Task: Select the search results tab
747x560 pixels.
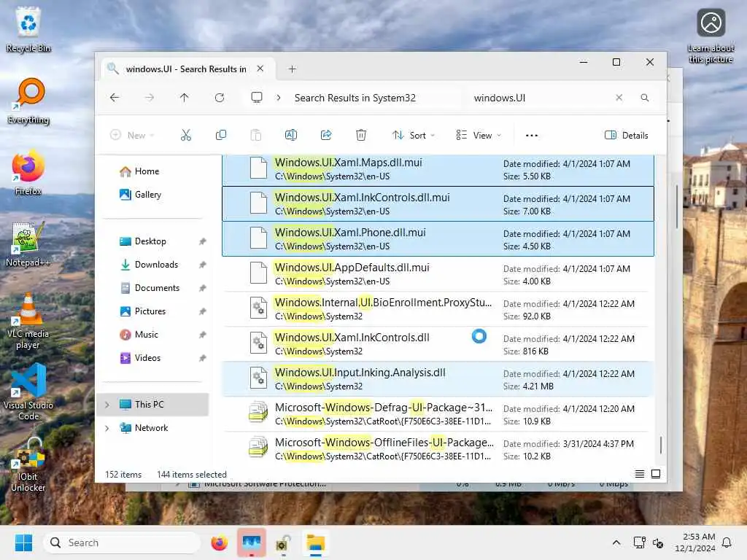Action: (x=186, y=69)
